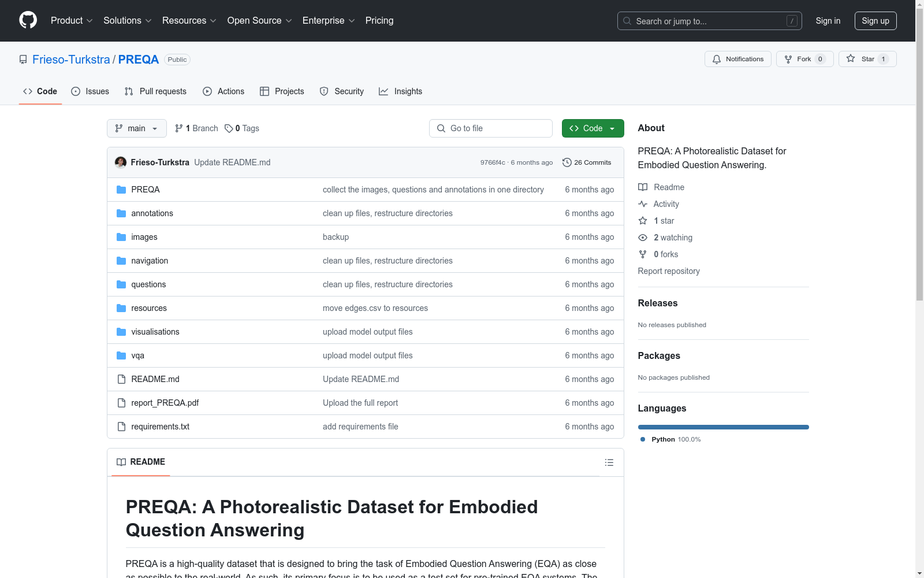This screenshot has height=578, width=924.
Task: Switch to the Issues tab
Action: [x=90, y=91]
